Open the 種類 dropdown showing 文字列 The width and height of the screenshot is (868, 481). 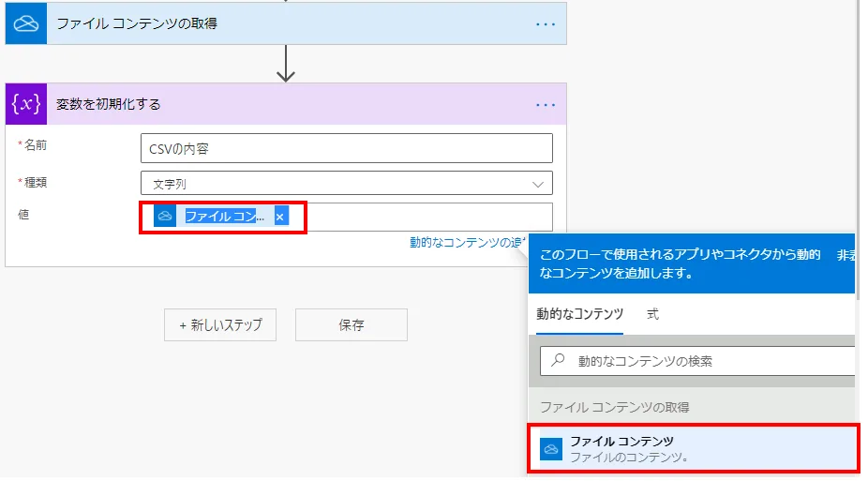click(347, 183)
